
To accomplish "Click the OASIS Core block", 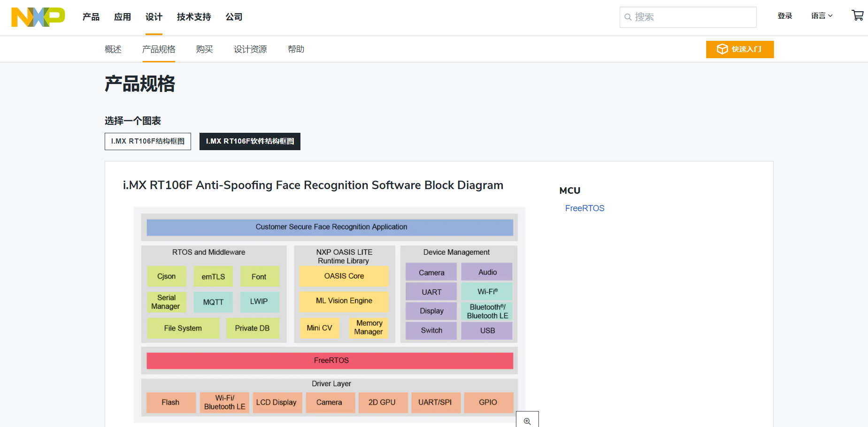I will pyautogui.click(x=344, y=276).
